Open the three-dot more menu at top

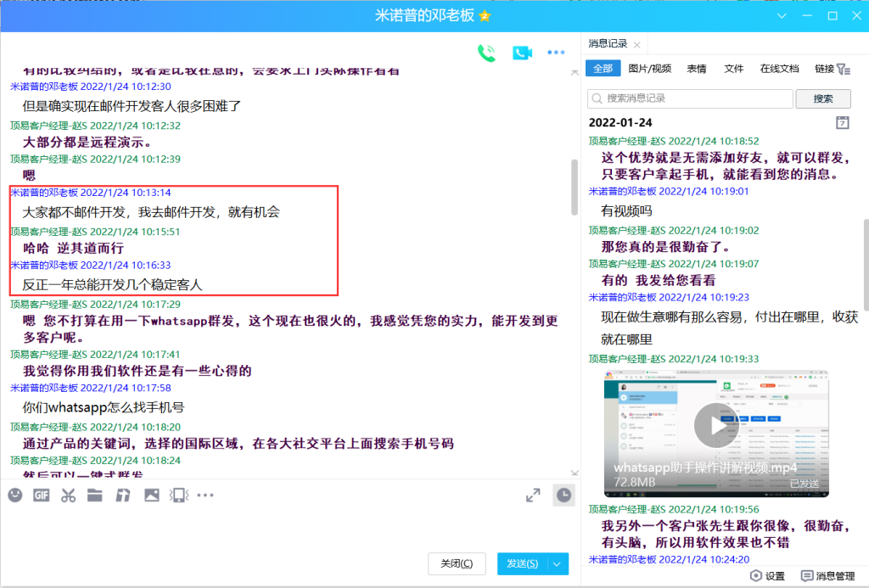(x=556, y=53)
